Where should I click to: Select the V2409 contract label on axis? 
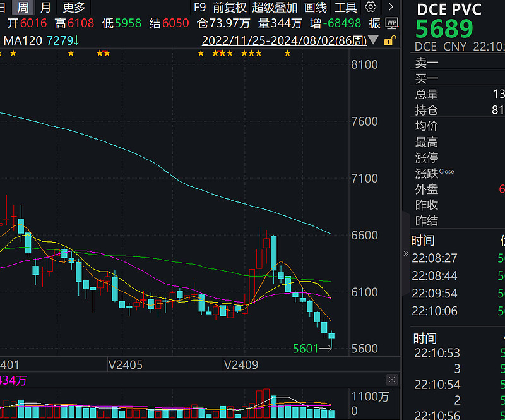pyautogui.click(x=241, y=365)
